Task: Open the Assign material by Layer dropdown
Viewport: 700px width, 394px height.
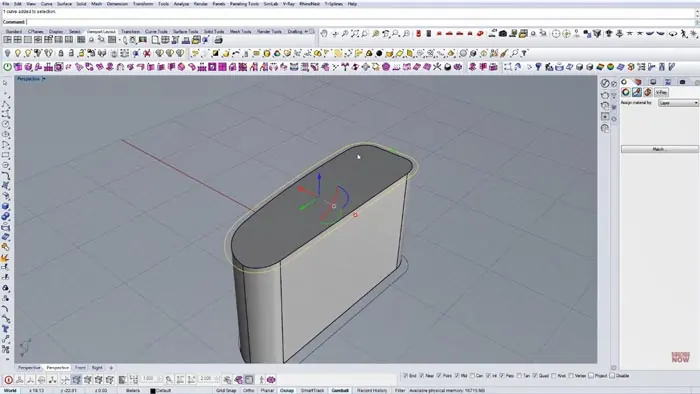Action: click(678, 103)
